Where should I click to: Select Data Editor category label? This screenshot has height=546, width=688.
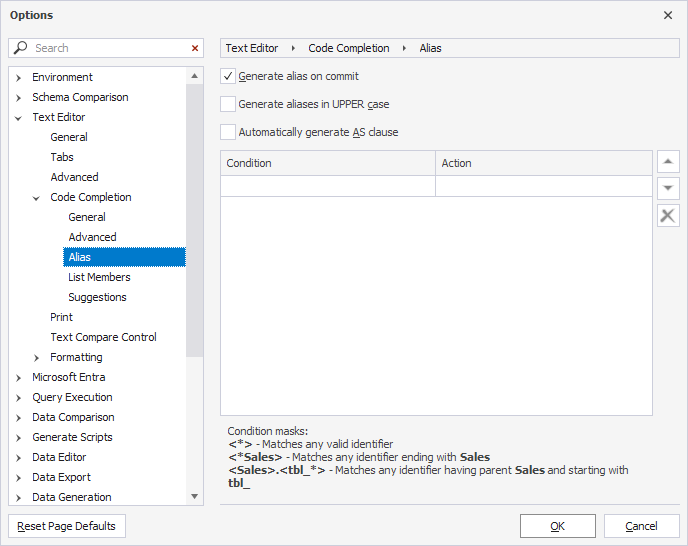tap(59, 457)
